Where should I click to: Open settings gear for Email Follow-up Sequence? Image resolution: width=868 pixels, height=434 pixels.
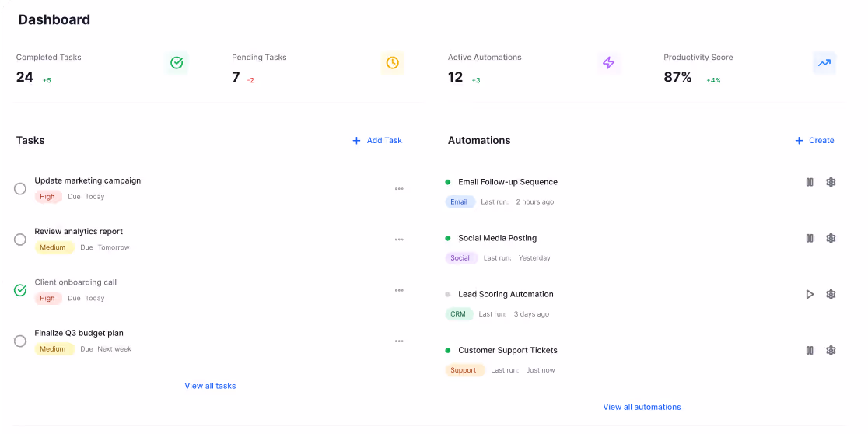click(831, 182)
